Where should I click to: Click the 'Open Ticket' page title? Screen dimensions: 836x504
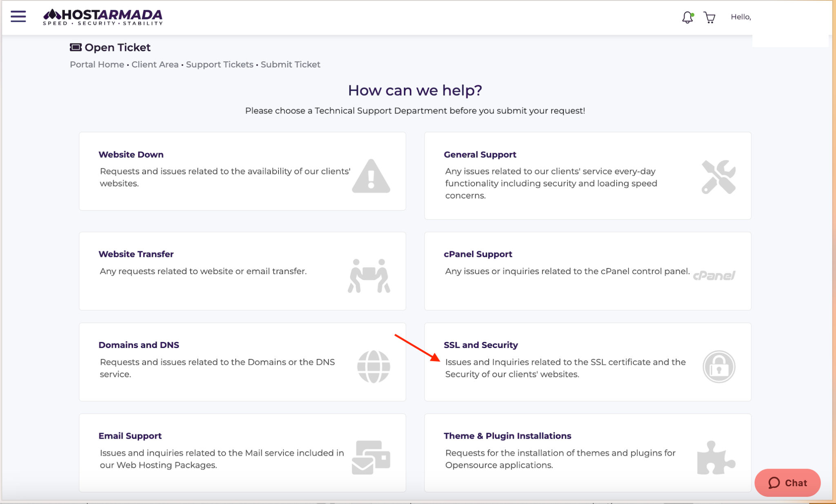point(118,47)
